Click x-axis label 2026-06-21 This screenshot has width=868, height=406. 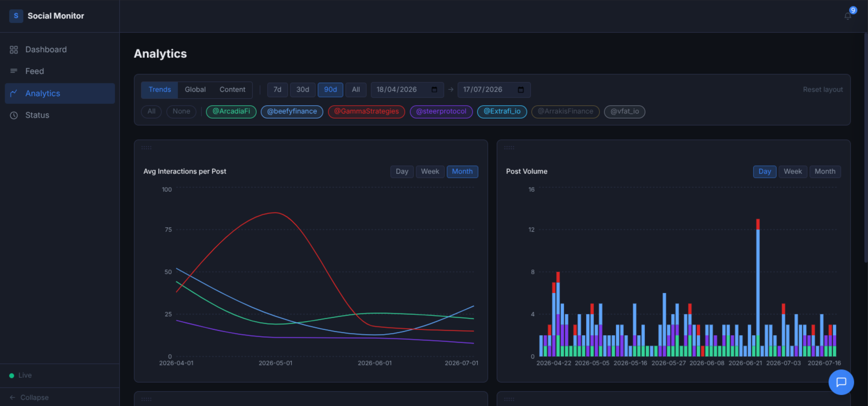[x=745, y=363]
